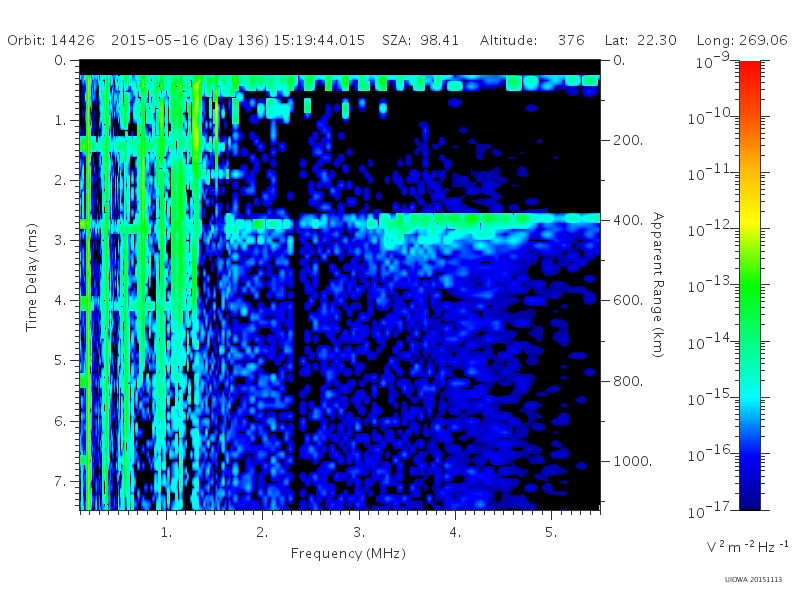Viewport: 800px width, 600px height.
Task: Click the Lat: 22.30 value
Action: click(640, 40)
